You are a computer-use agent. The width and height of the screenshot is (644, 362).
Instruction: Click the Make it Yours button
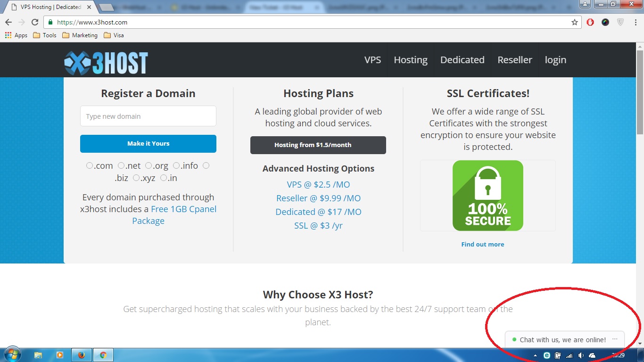click(148, 144)
